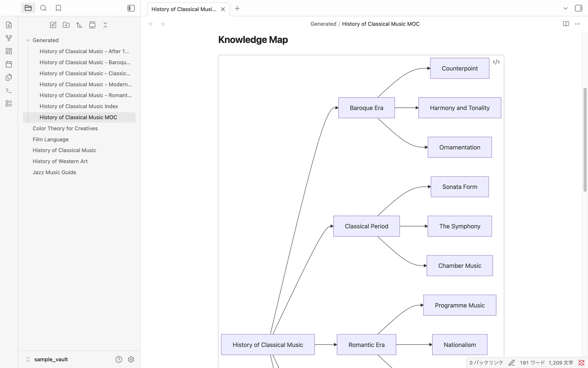
Task: Create a new folder in the explorer
Action: pos(66,25)
